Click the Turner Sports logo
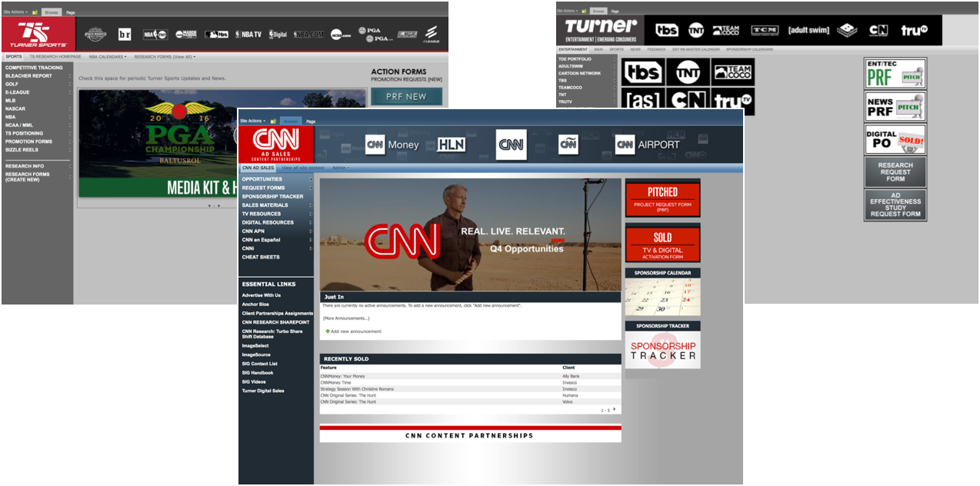Image resolution: width=980 pixels, height=486 pixels. click(x=38, y=35)
